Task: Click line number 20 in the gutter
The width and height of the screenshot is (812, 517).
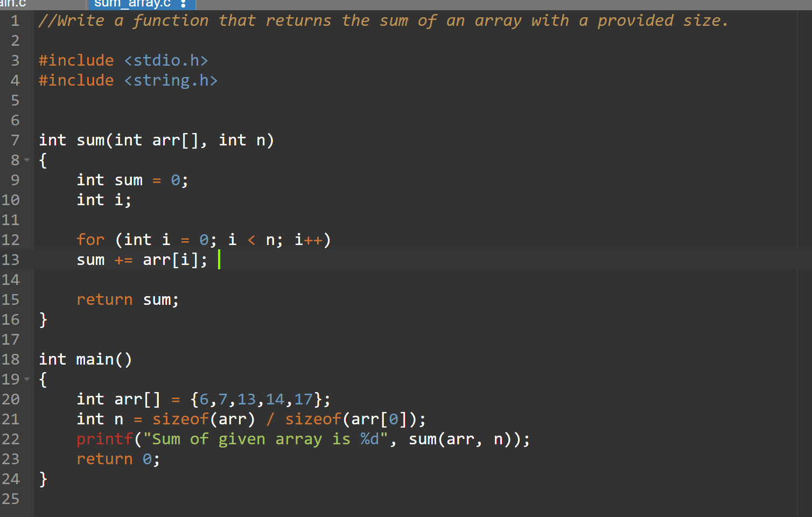Action: click(11, 399)
